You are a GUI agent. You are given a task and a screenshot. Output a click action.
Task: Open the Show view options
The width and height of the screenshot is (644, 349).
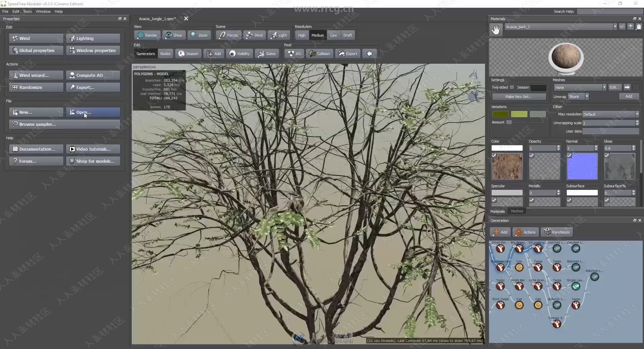pos(174,35)
